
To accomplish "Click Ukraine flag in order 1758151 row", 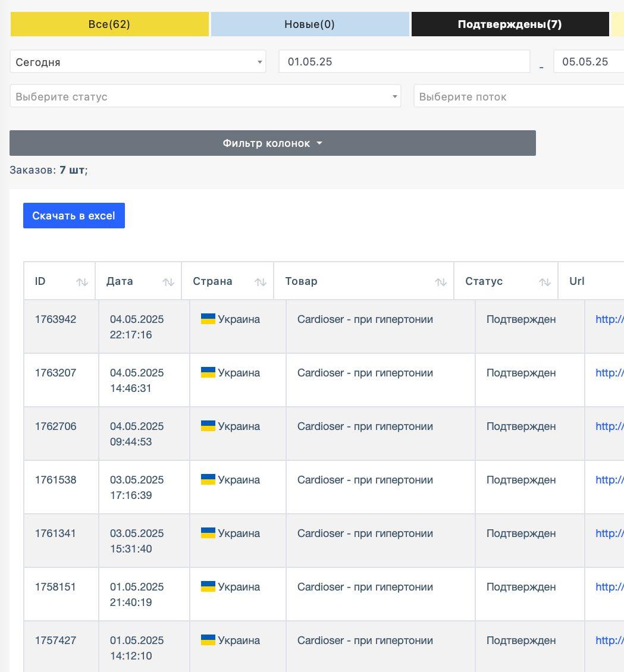I will tap(208, 587).
